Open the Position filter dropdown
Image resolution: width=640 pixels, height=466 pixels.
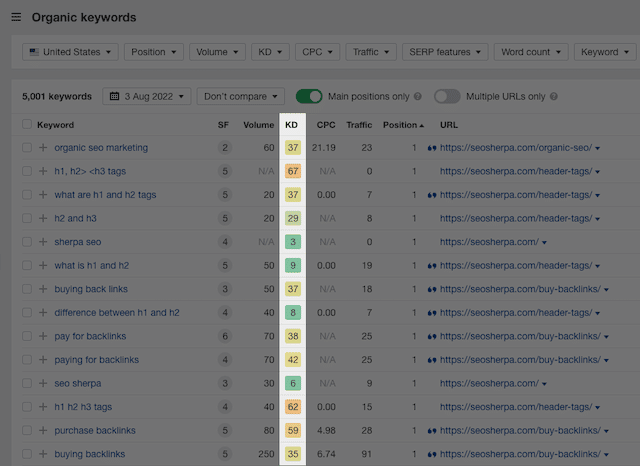(153, 52)
